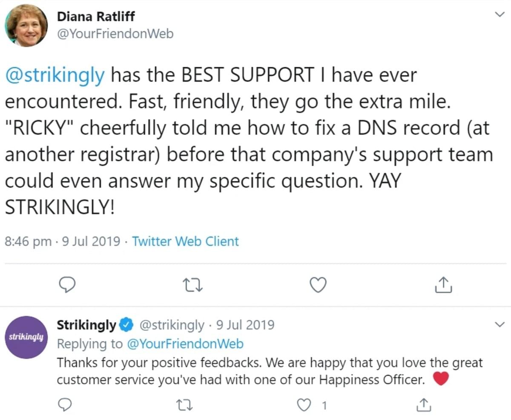The width and height of the screenshot is (511, 420).
Task: Open the 9 Jul 2019 reply timestamp
Action: coord(245,325)
